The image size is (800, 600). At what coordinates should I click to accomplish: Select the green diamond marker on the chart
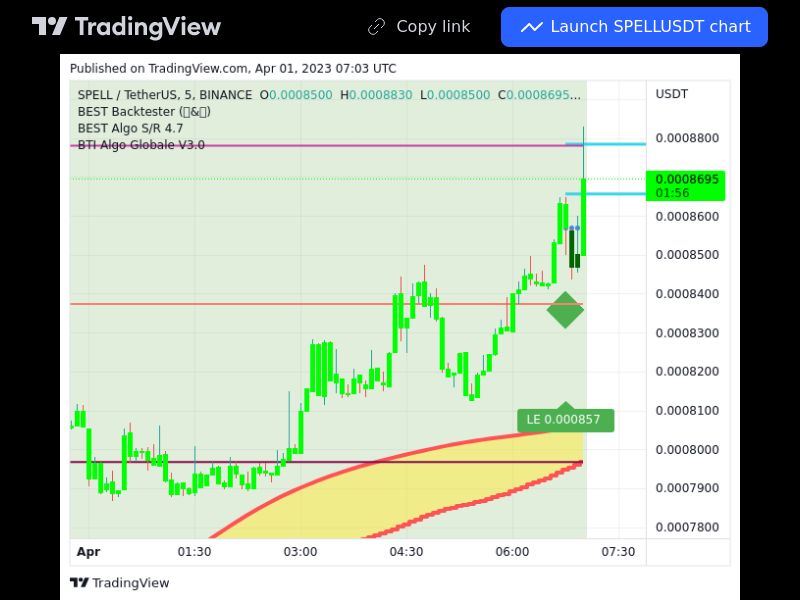click(x=565, y=310)
